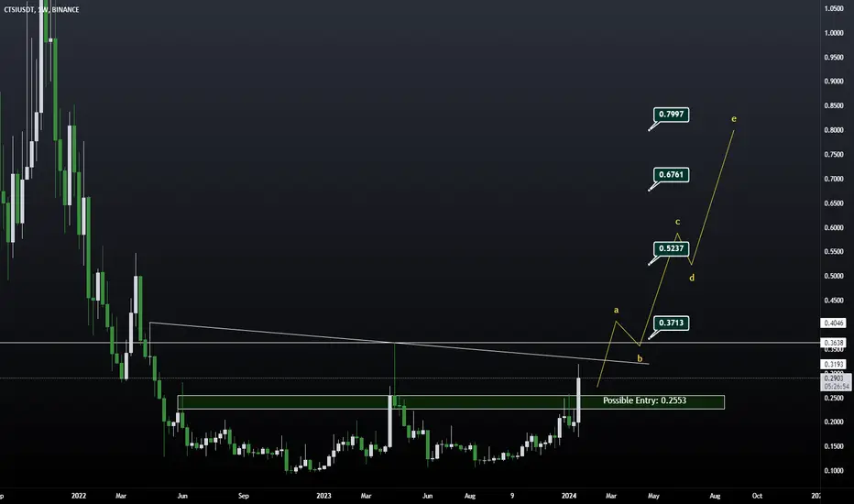Select wave label 'a'

616,310
